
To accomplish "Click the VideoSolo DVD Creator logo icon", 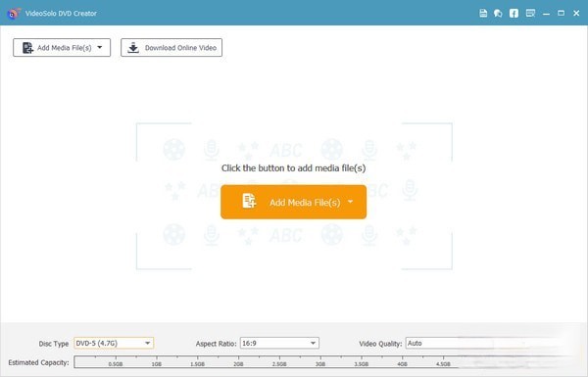I will 14,13.
